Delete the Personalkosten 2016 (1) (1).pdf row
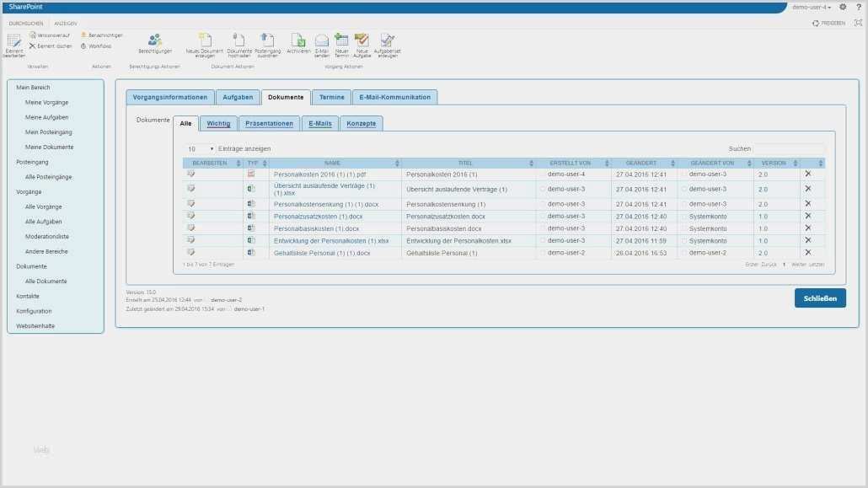The width and height of the screenshot is (868, 488). pos(807,174)
